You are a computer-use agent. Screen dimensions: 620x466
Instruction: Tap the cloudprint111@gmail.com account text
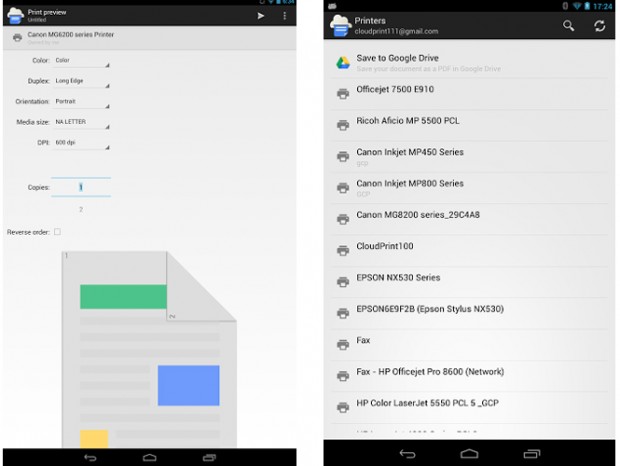tap(396, 31)
